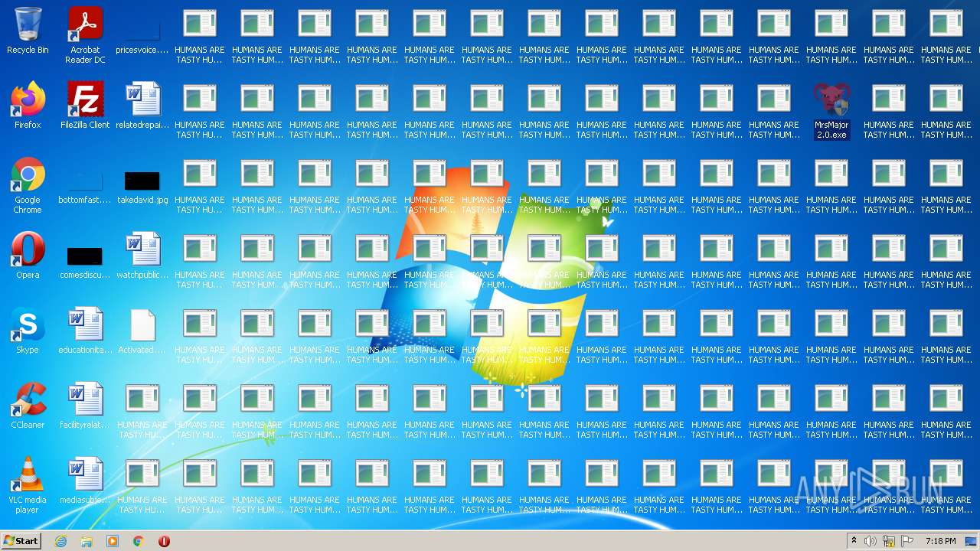Screen dimensions: 980x551
Task: Click the Show desktop button
Action: pyautogui.click(x=972, y=541)
